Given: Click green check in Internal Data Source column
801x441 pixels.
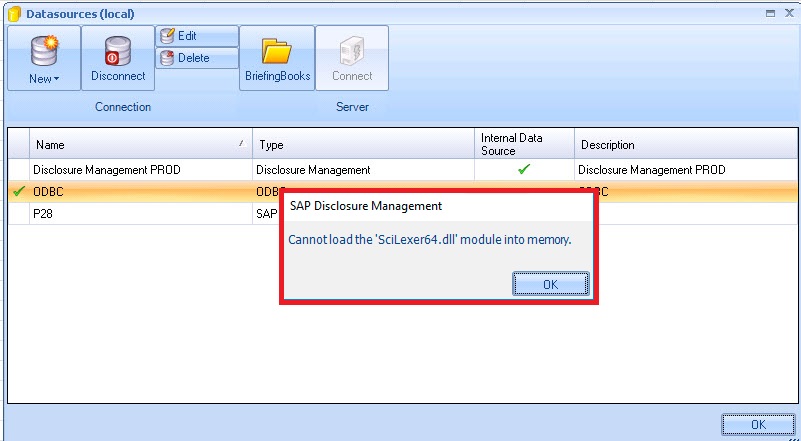Looking at the screenshot, I should point(524,169).
